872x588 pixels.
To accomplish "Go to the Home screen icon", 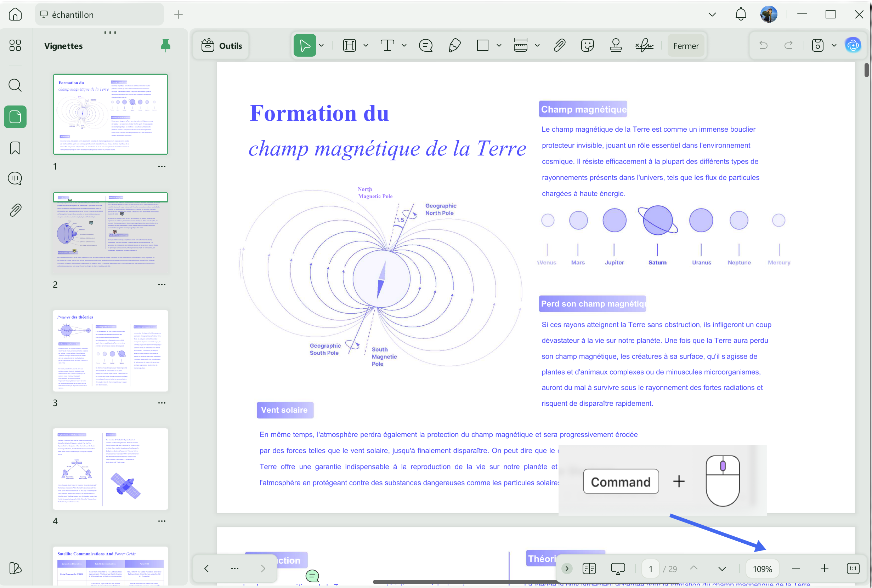I will pyautogui.click(x=15, y=15).
